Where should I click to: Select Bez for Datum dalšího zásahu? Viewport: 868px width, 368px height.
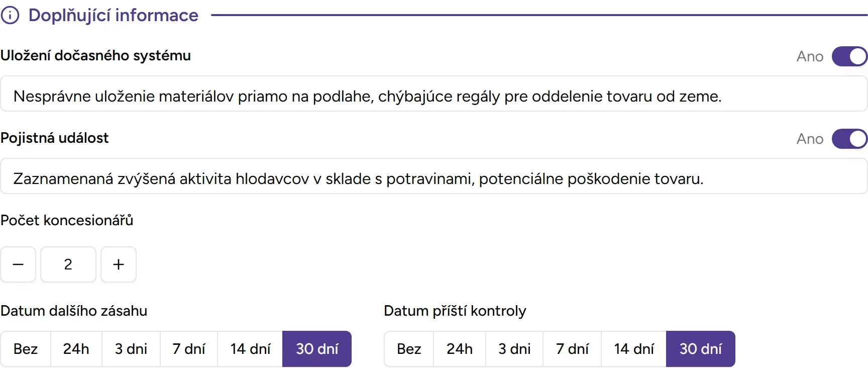point(26,349)
